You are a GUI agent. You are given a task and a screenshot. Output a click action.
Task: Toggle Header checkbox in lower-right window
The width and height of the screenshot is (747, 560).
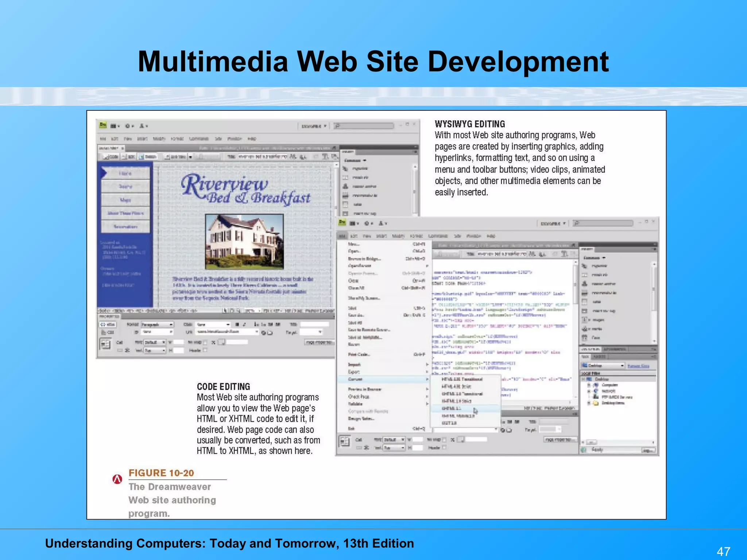pos(444,448)
